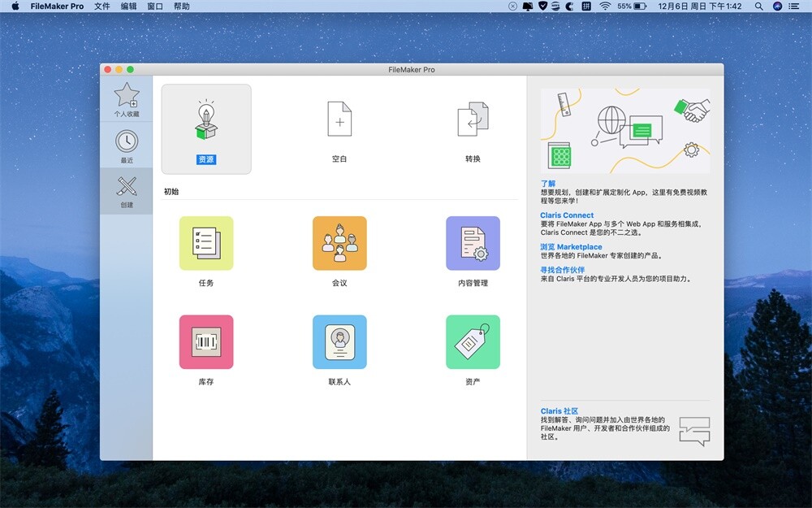This screenshot has width=812, height=508.
Task: Show the 最近 recent files section
Action: (x=127, y=145)
